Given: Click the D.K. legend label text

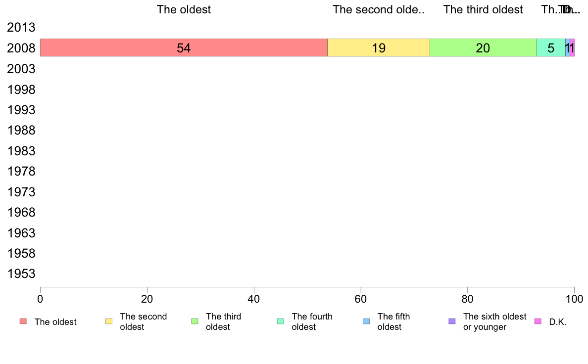Looking at the screenshot, I should click(x=558, y=322).
